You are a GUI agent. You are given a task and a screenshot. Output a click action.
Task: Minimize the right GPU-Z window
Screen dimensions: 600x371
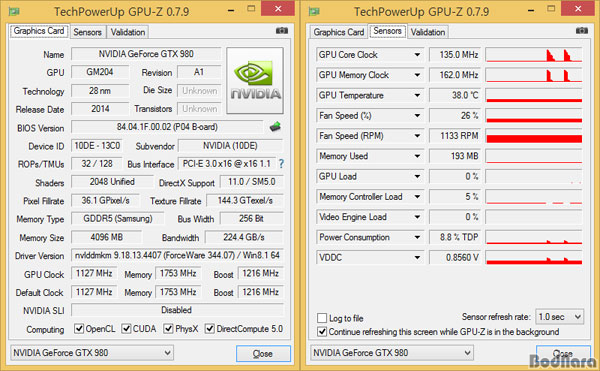point(531,9)
